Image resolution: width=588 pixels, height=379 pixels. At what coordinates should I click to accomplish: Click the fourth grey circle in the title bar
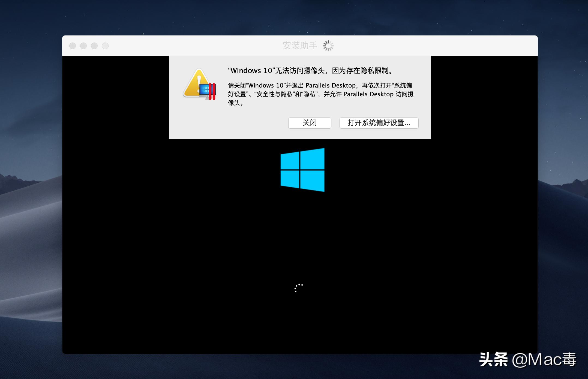(x=106, y=46)
